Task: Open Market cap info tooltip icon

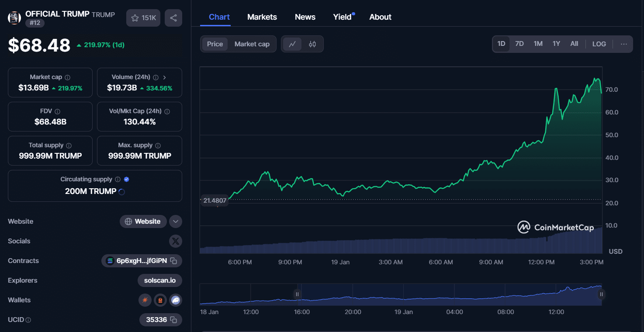Action: (67, 77)
